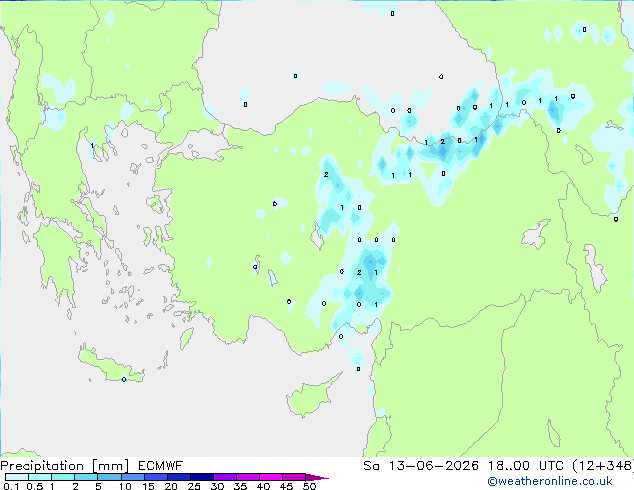Click the 10–15 mm legend color swatch
The width and height of the screenshot is (634, 490).
click(133, 477)
